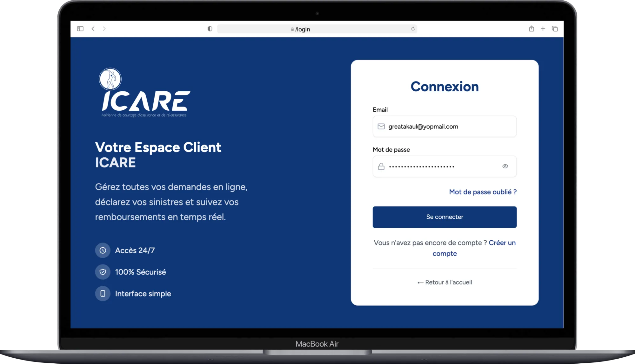Focus the Mot de passe input field
Screen dimensions: 635x364
click(444, 166)
